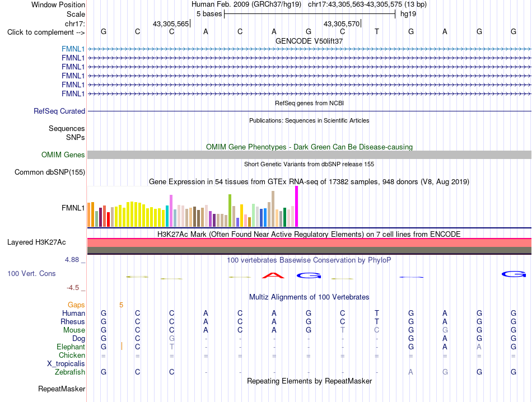Open the 'RefSeq genes from NCBI' track title
This screenshot has height=402, width=532.
pos(309,103)
